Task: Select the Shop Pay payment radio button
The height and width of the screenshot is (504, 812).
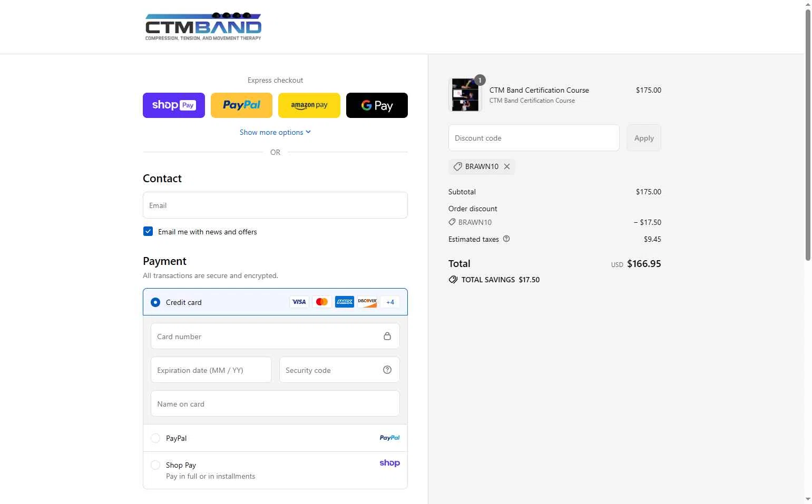Action: coord(155,465)
